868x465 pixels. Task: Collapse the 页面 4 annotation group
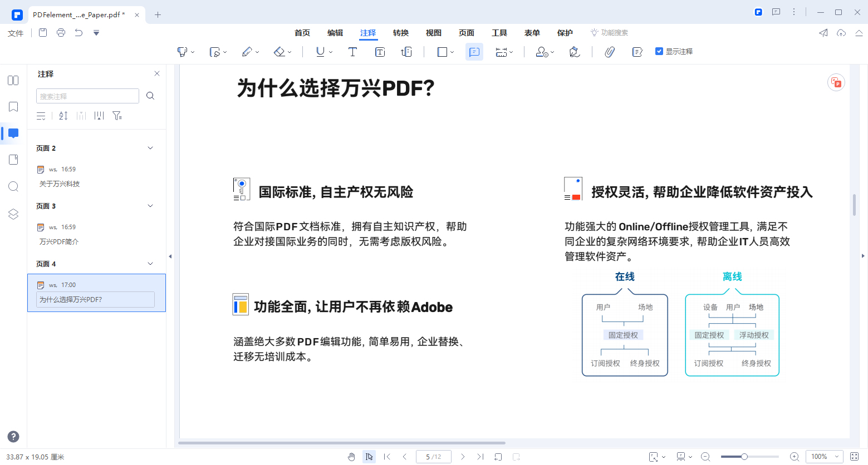pos(150,264)
